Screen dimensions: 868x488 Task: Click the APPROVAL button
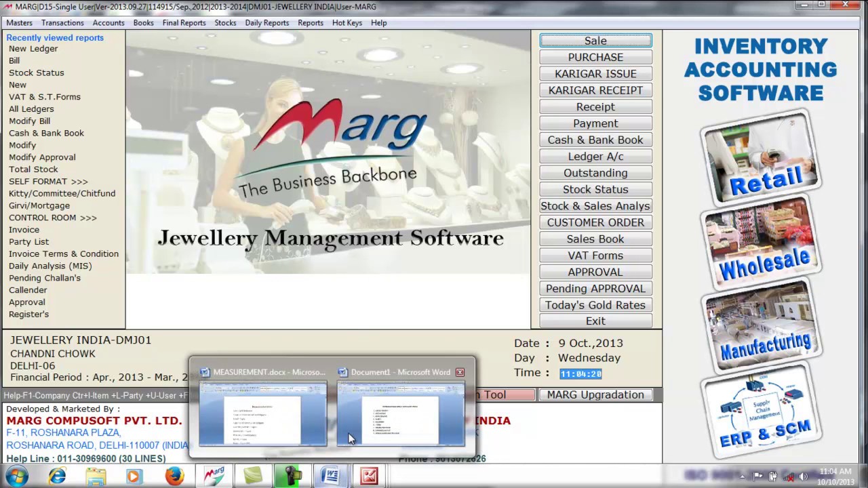[x=595, y=272]
